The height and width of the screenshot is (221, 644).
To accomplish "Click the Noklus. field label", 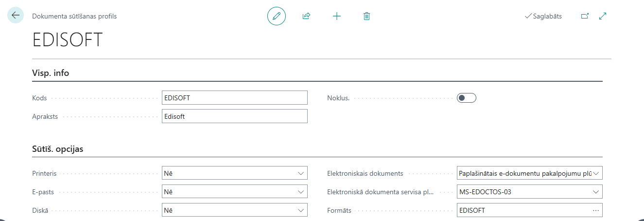I will pos(338,98).
